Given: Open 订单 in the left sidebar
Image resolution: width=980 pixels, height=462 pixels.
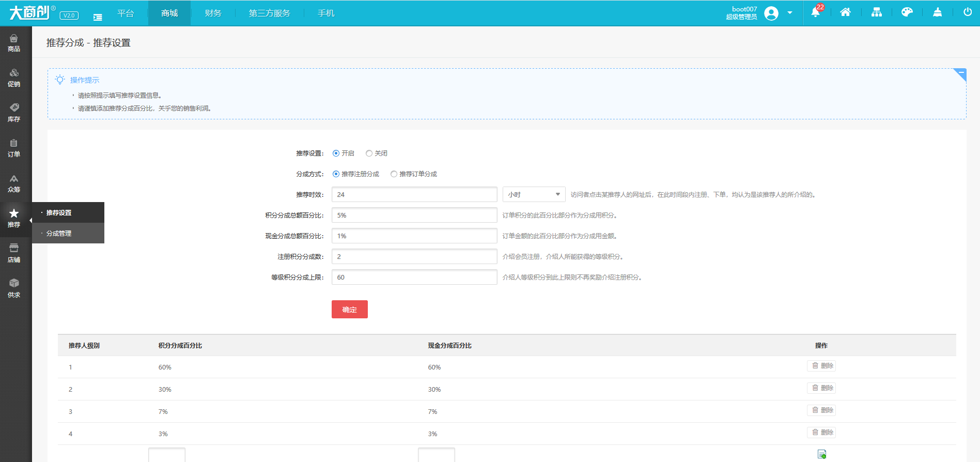Looking at the screenshot, I should (x=14, y=148).
